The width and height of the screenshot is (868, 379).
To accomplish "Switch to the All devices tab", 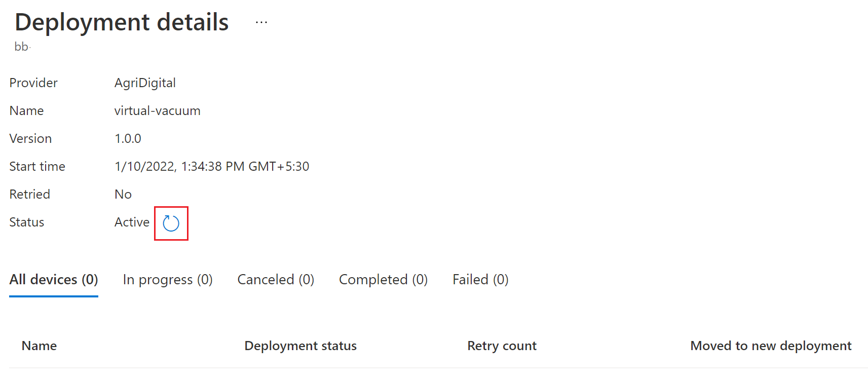I will (54, 280).
